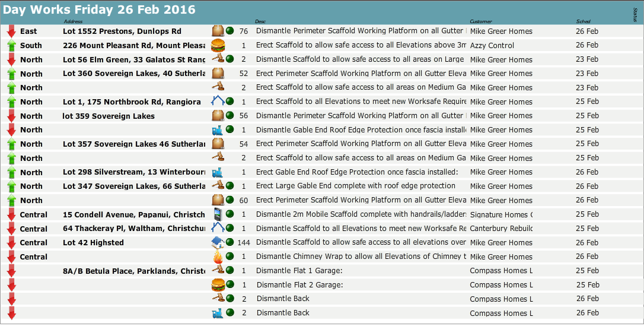Click the green status dot in Lot 1552 Prestons row
Image resolution: width=644 pixels, height=326 pixels.
(230, 31)
